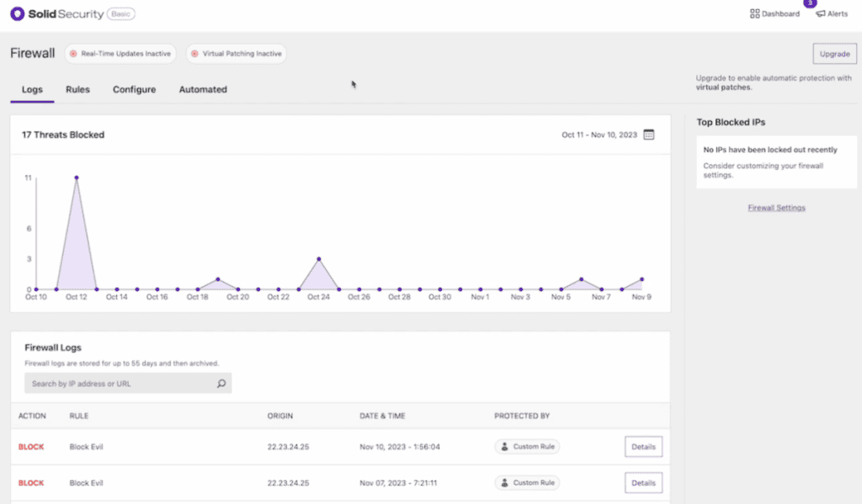The image size is (862, 504).
Task: Click the Oct 24 chart data point
Action: [319, 259]
